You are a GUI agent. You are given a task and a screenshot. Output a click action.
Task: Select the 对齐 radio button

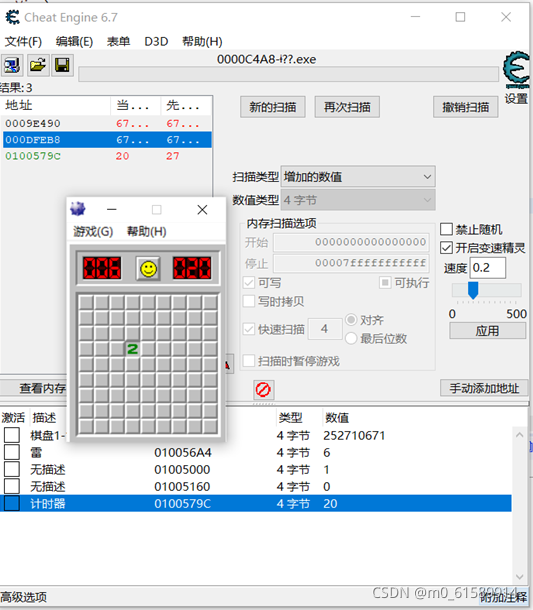351,320
